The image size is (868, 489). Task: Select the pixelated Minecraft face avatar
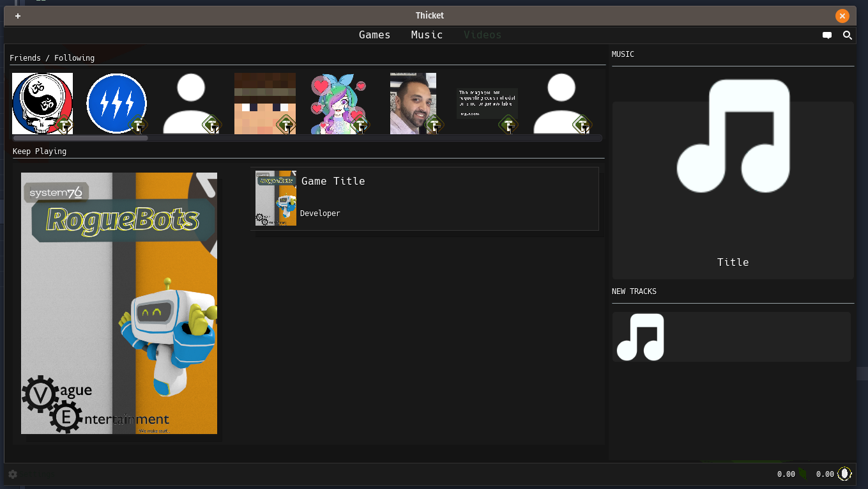[x=264, y=103]
